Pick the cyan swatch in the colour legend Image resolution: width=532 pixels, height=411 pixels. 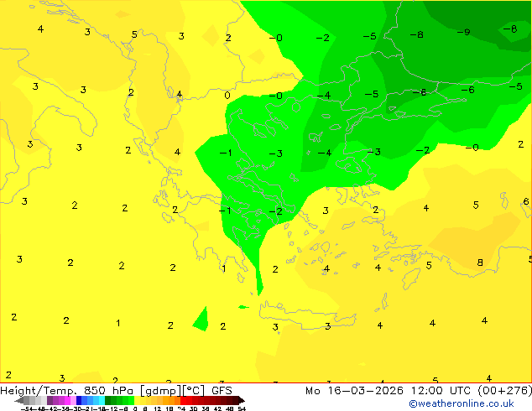coord(102,400)
